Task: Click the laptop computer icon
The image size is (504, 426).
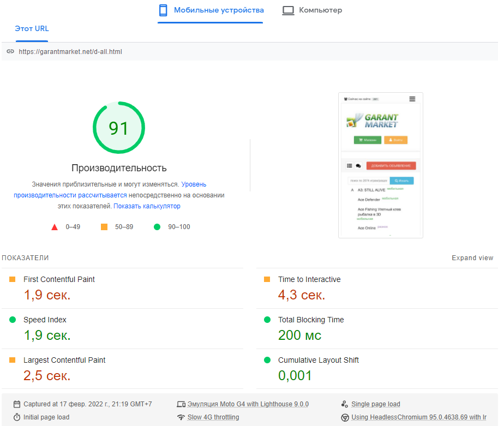Action: [x=288, y=10]
